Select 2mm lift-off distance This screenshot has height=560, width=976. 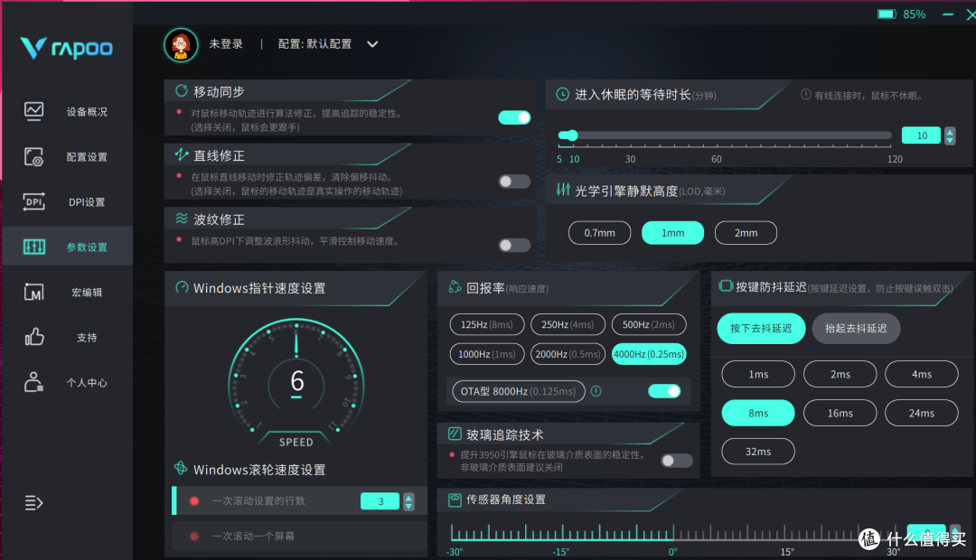coord(746,233)
